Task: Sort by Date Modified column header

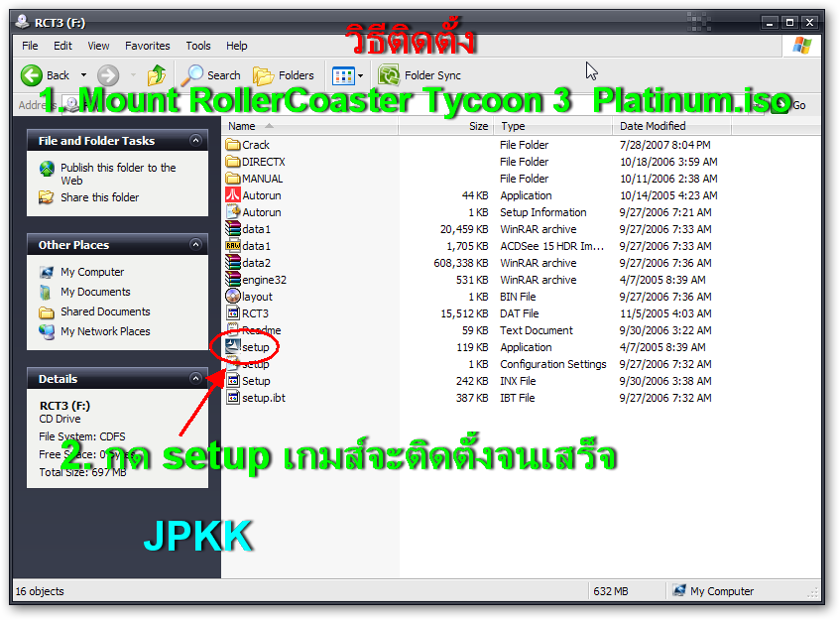Action: click(x=671, y=126)
